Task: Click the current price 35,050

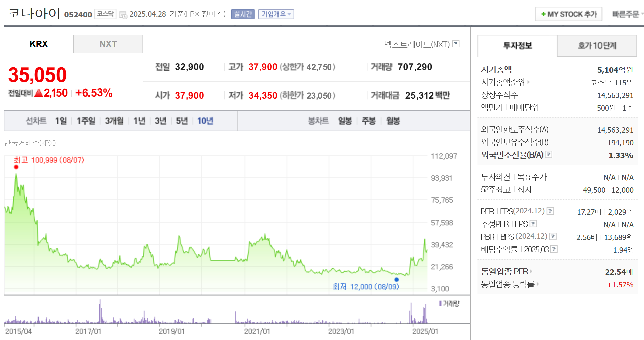Action: 37,75
